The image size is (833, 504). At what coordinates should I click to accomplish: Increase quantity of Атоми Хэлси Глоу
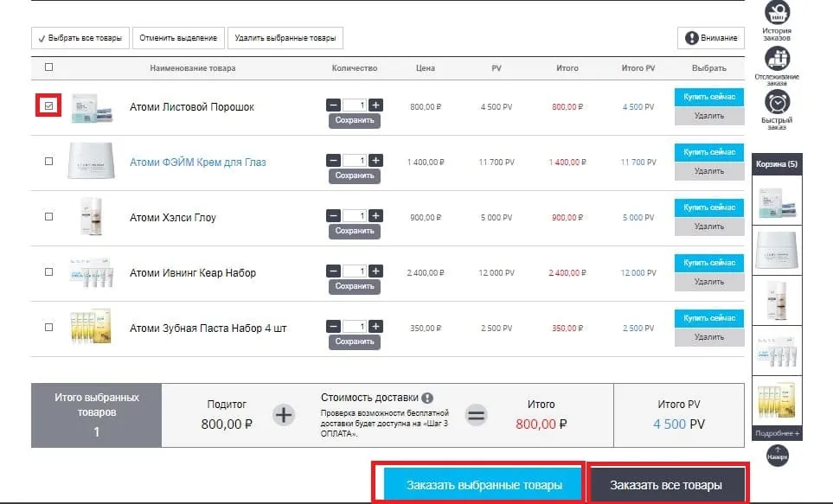375,216
